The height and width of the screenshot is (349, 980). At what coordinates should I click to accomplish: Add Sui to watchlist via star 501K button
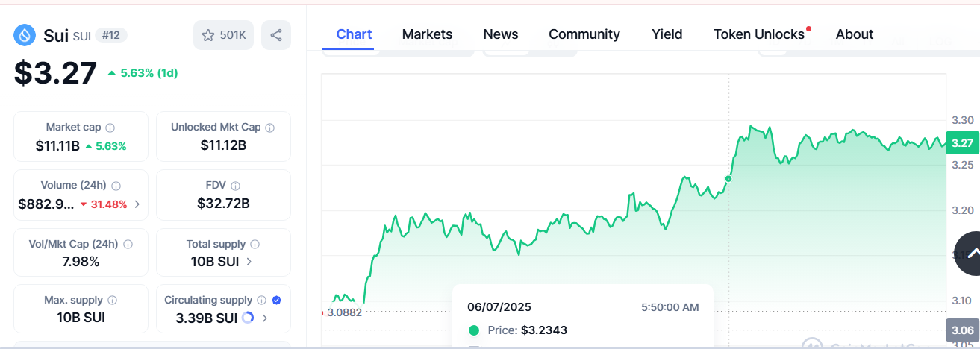pyautogui.click(x=224, y=35)
